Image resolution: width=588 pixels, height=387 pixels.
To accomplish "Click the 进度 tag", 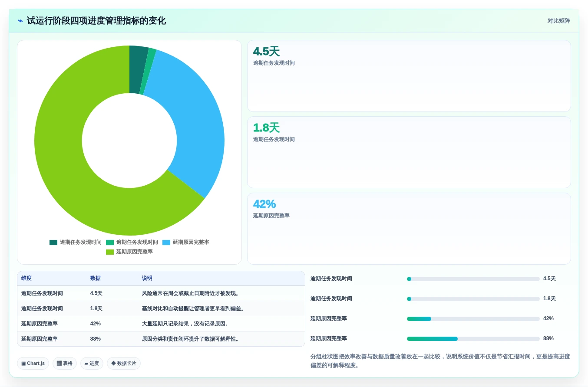I will 92,364.
